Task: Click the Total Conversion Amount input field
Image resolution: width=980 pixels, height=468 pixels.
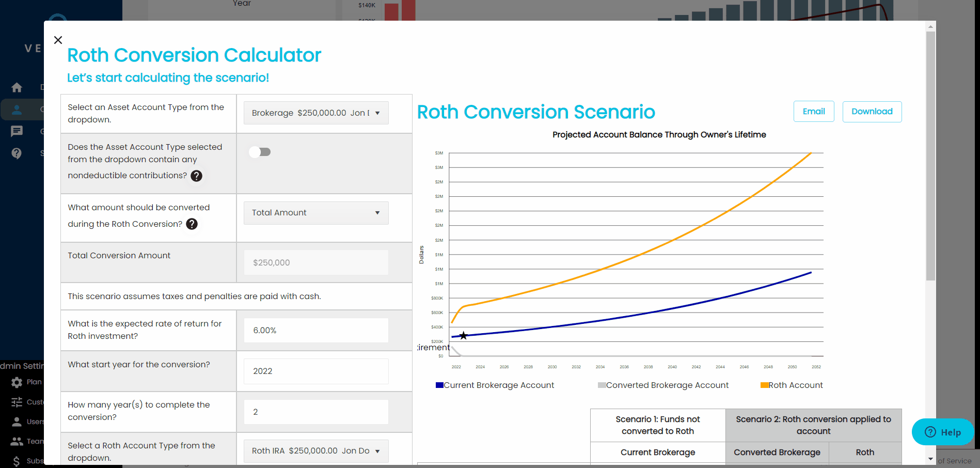Action: click(x=315, y=262)
